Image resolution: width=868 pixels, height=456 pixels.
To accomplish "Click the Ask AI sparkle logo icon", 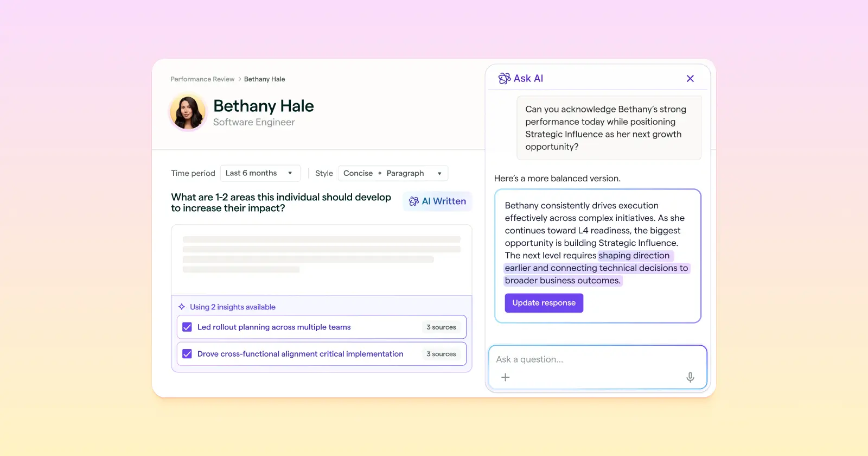I will (505, 79).
